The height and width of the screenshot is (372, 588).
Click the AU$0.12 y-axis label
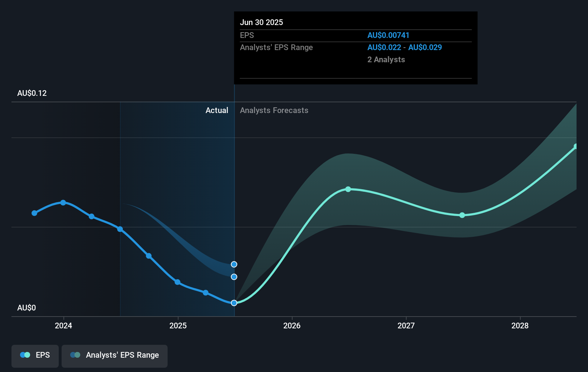[x=32, y=93]
